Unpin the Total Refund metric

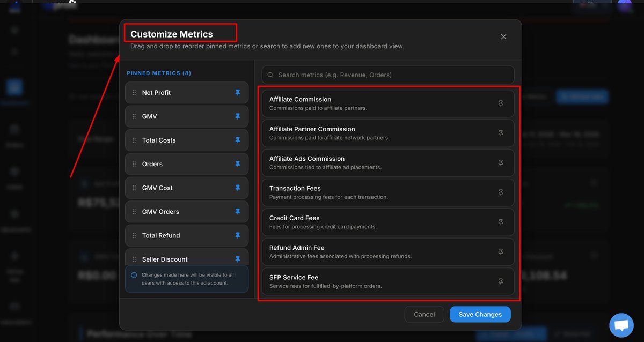pyautogui.click(x=238, y=235)
